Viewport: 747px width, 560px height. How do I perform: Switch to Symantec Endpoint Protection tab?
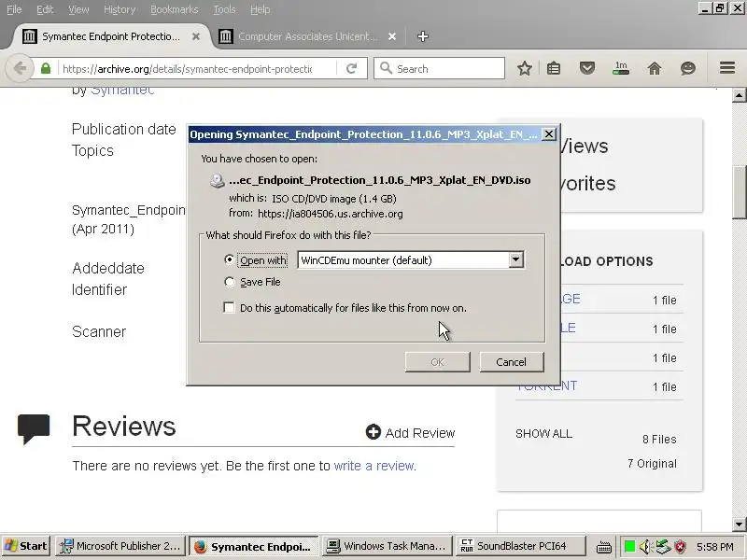pyautogui.click(x=110, y=36)
